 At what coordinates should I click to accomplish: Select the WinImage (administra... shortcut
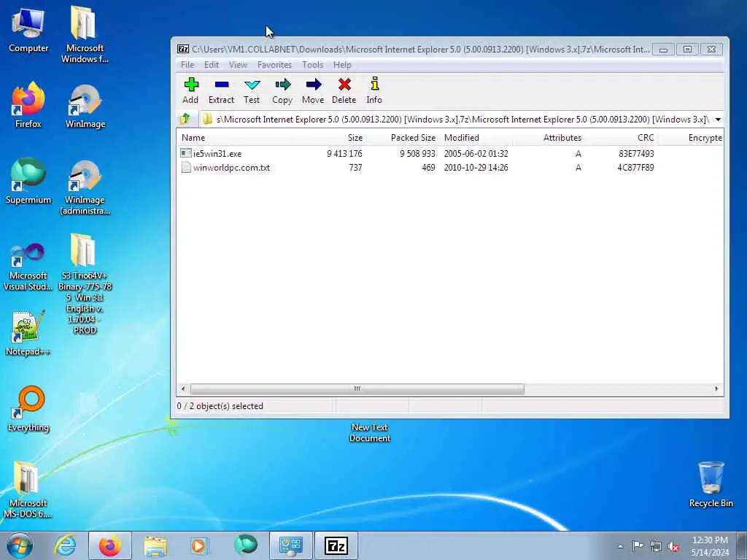(x=85, y=187)
